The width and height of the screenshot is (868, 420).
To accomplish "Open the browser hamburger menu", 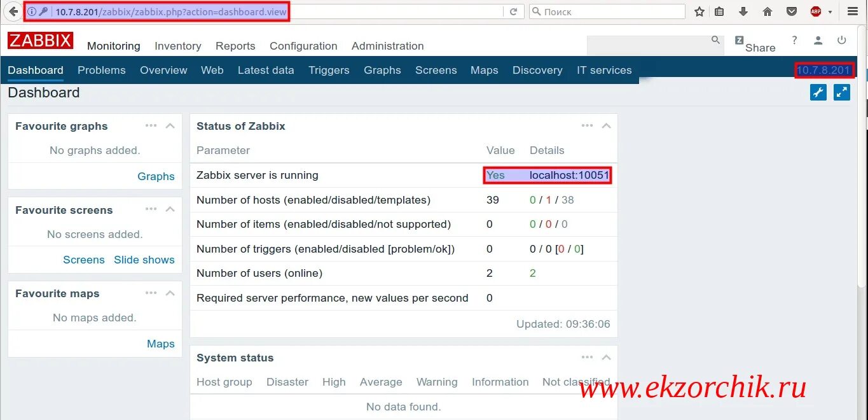I will coord(853,11).
